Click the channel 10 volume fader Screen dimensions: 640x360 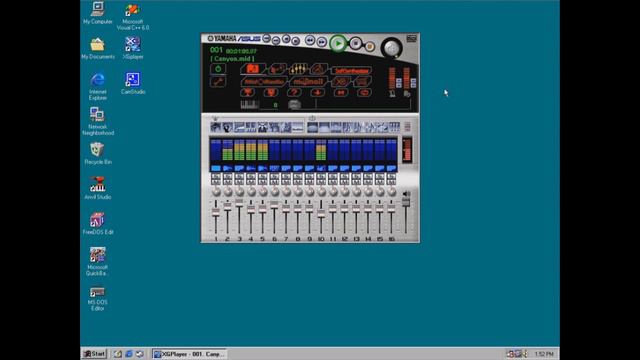(321, 214)
